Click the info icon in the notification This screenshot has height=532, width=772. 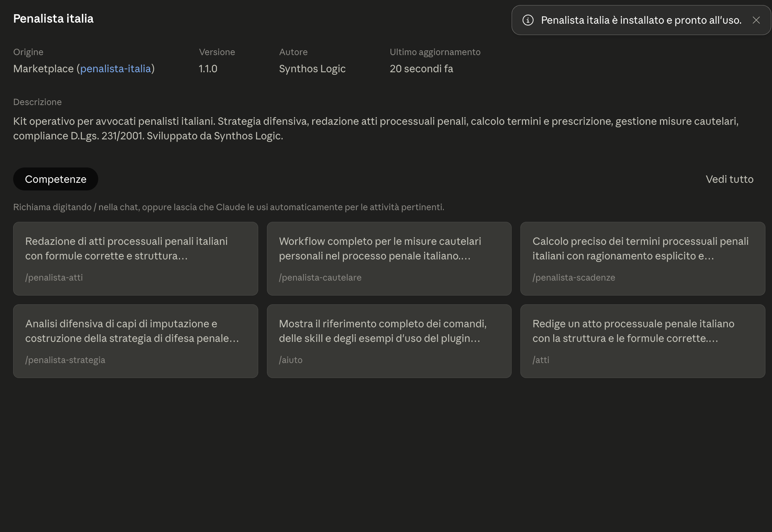click(x=528, y=20)
